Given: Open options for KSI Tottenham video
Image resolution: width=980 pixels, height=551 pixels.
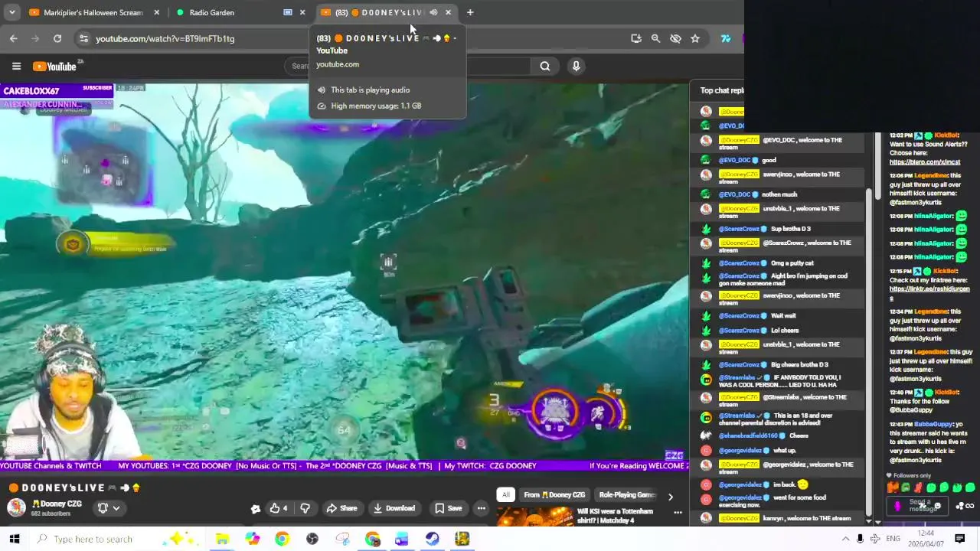Looking at the screenshot, I should tap(678, 512).
